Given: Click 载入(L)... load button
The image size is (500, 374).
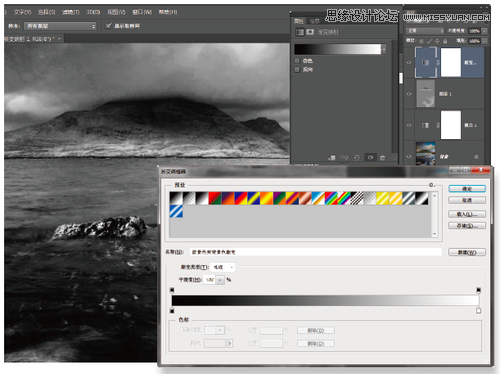Looking at the screenshot, I should pos(467,214).
